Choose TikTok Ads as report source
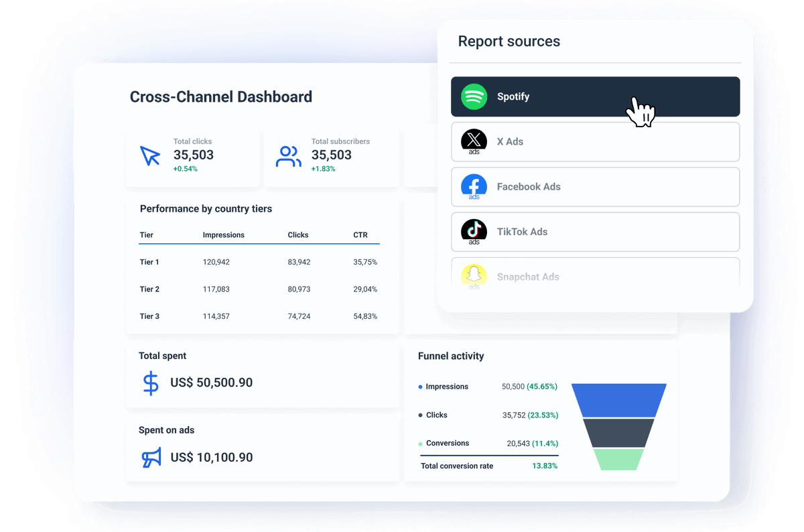The height and width of the screenshot is (532, 804). pyautogui.click(x=595, y=232)
